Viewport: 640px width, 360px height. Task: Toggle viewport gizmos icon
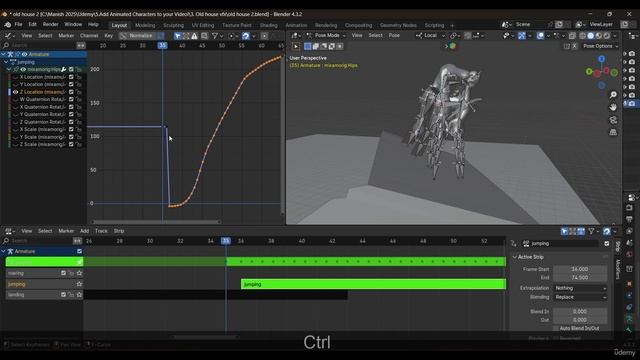click(522, 36)
